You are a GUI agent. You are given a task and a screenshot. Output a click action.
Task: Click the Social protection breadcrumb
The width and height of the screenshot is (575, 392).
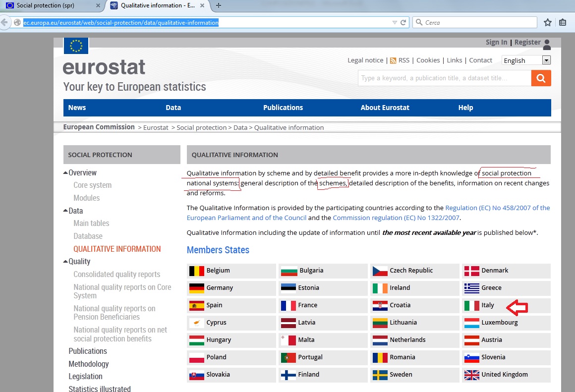click(x=201, y=128)
